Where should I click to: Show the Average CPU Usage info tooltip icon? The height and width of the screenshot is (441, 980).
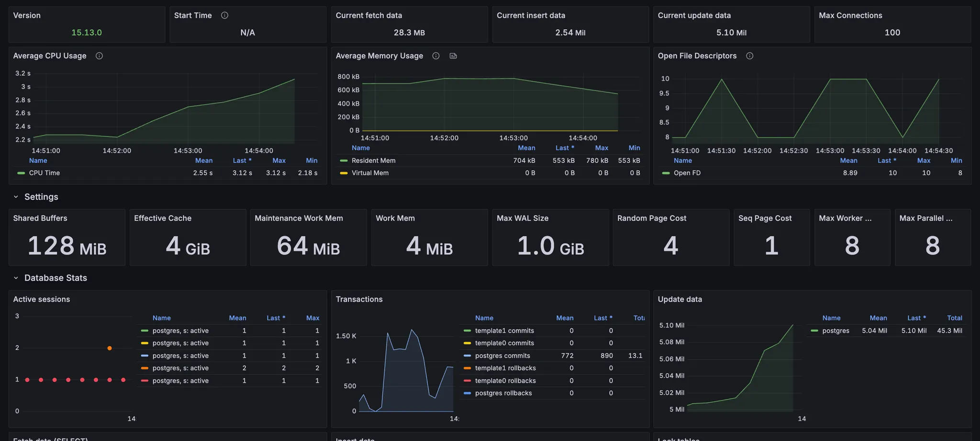99,56
